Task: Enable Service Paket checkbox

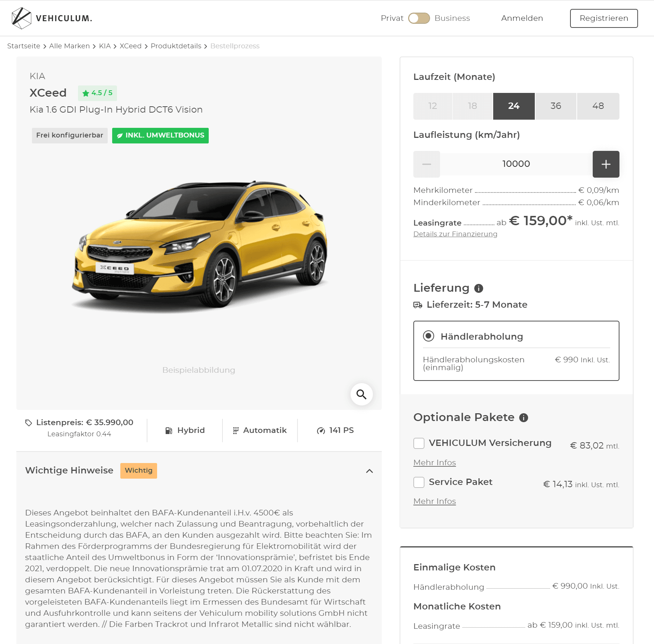Action: (419, 482)
